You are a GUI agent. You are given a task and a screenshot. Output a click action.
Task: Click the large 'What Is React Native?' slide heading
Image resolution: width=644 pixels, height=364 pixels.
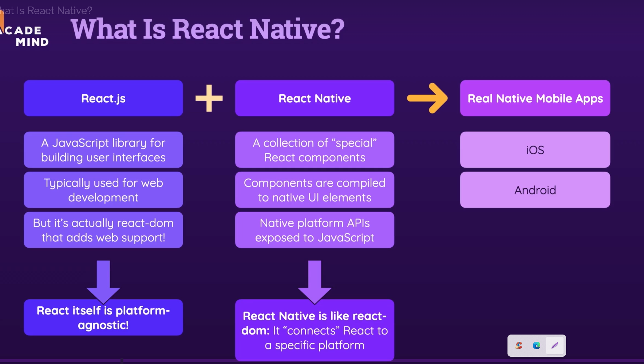[208, 29]
